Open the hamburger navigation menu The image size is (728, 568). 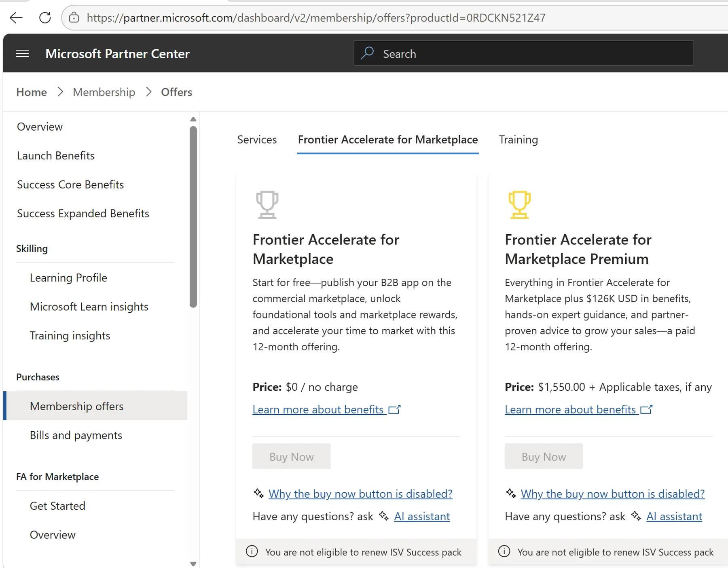point(23,54)
